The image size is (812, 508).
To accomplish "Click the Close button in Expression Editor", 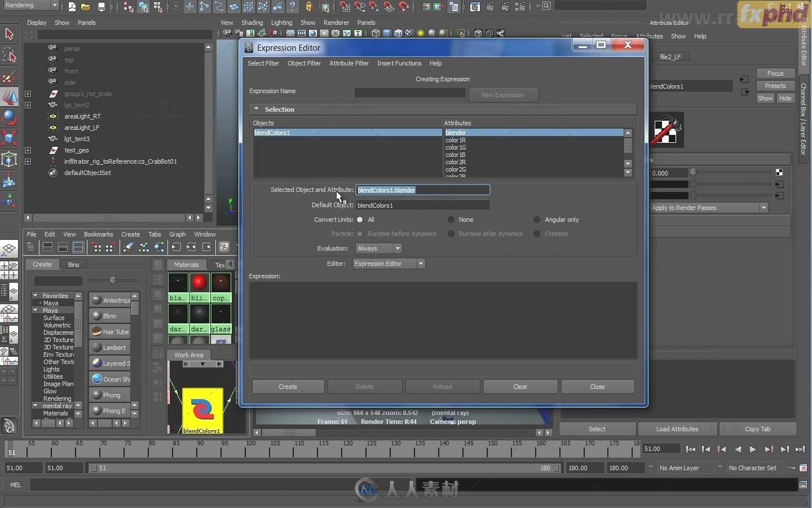I will (597, 387).
